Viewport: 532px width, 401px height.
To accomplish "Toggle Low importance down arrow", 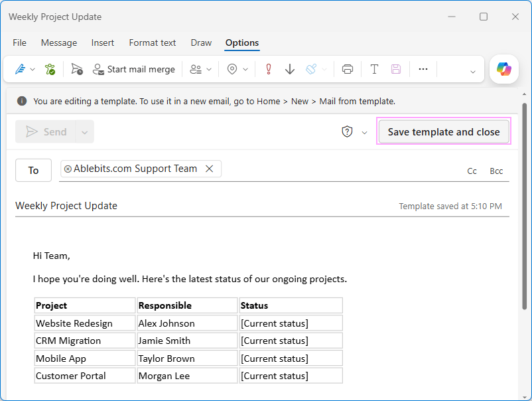I will [290, 69].
